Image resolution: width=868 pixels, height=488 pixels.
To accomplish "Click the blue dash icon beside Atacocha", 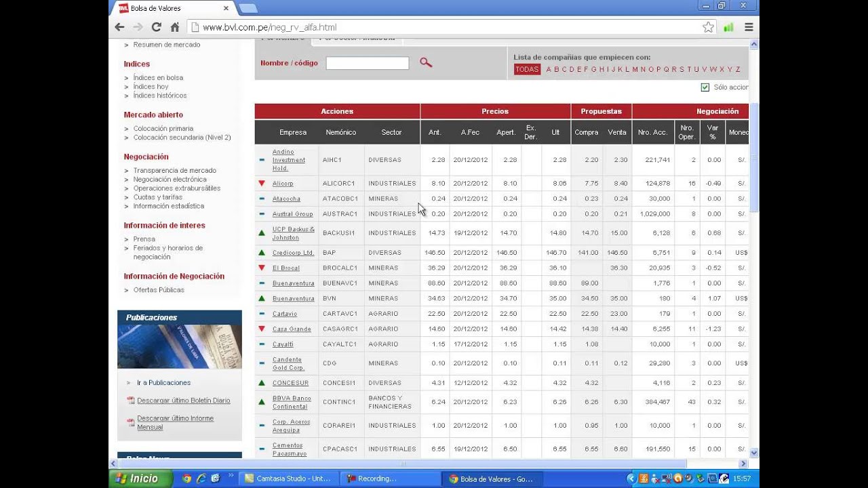I will 262,199.
